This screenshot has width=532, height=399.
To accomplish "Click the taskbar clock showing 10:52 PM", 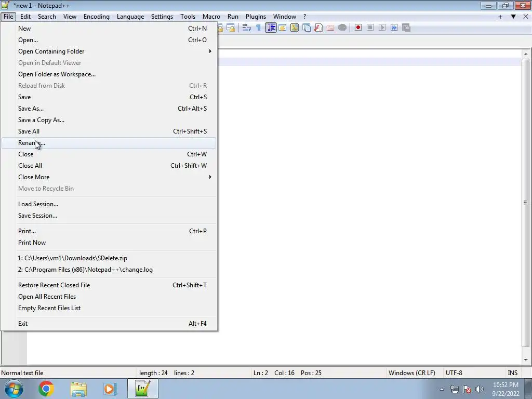I will point(506,389).
